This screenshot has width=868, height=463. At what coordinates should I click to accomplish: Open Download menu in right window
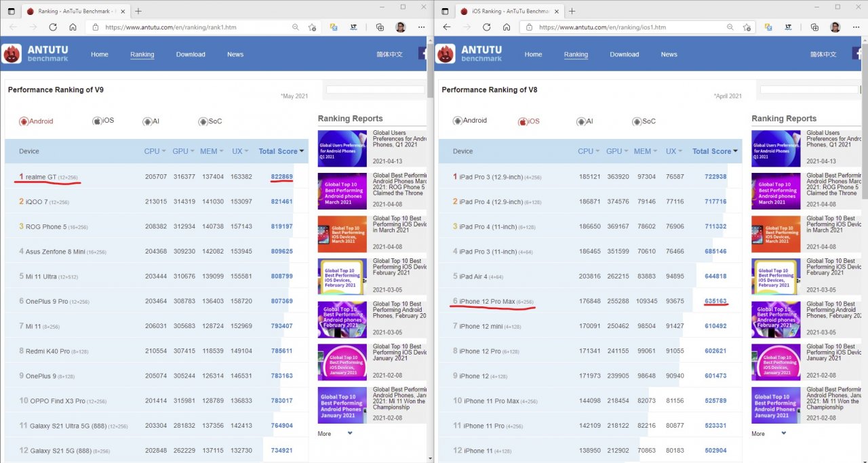[x=625, y=54]
